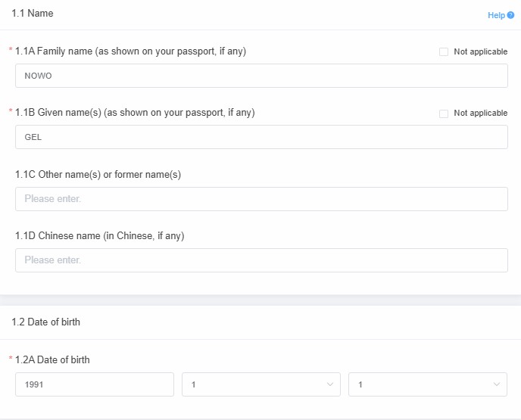Click the Help question mark icon
The height and width of the screenshot is (420, 521).
coord(511,15)
